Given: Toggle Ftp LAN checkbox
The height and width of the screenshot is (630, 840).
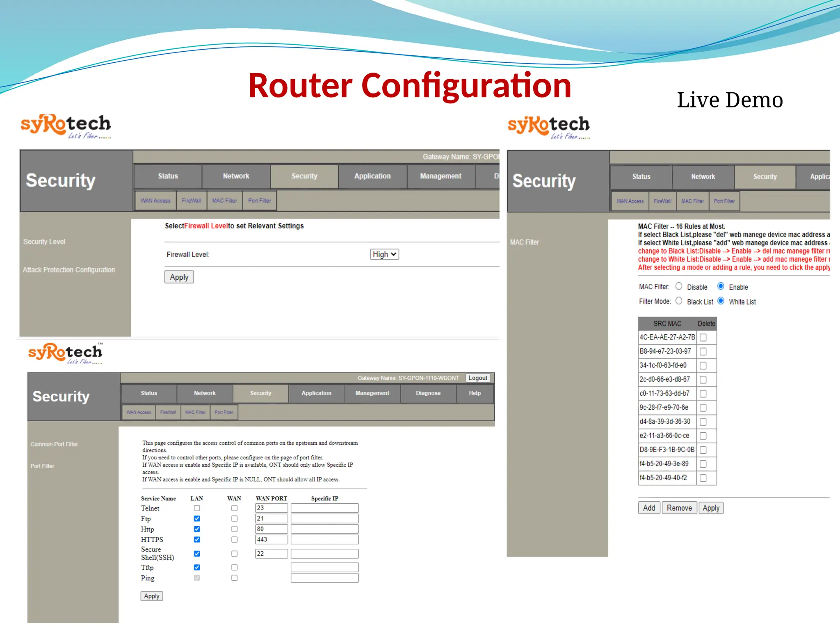Looking at the screenshot, I should pyautogui.click(x=197, y=519).
